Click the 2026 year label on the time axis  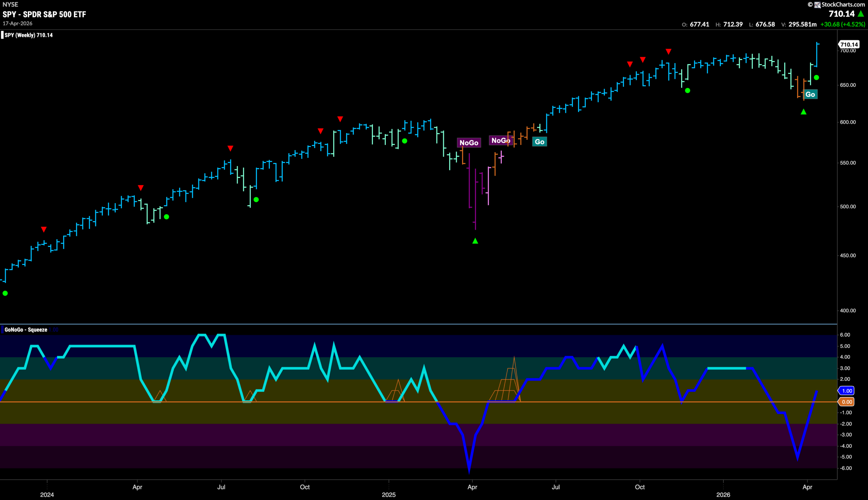(723, 495)
